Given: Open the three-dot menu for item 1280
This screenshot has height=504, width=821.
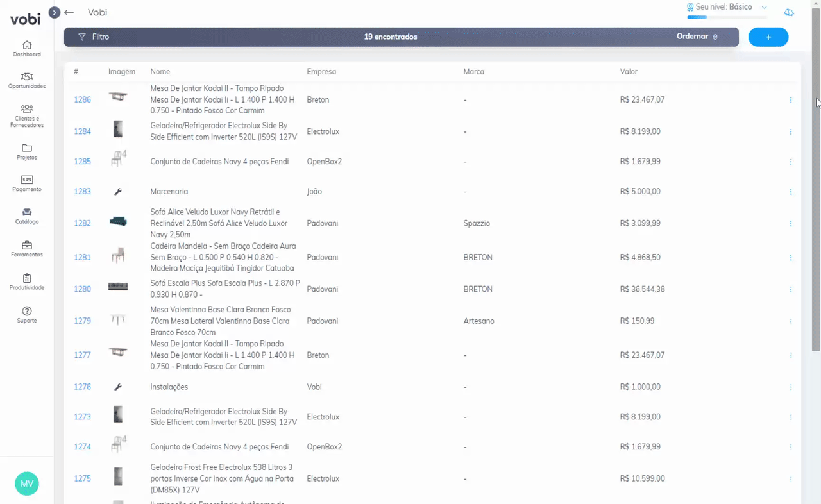Looking at the screenshot, I should click(x=791, y=289).
